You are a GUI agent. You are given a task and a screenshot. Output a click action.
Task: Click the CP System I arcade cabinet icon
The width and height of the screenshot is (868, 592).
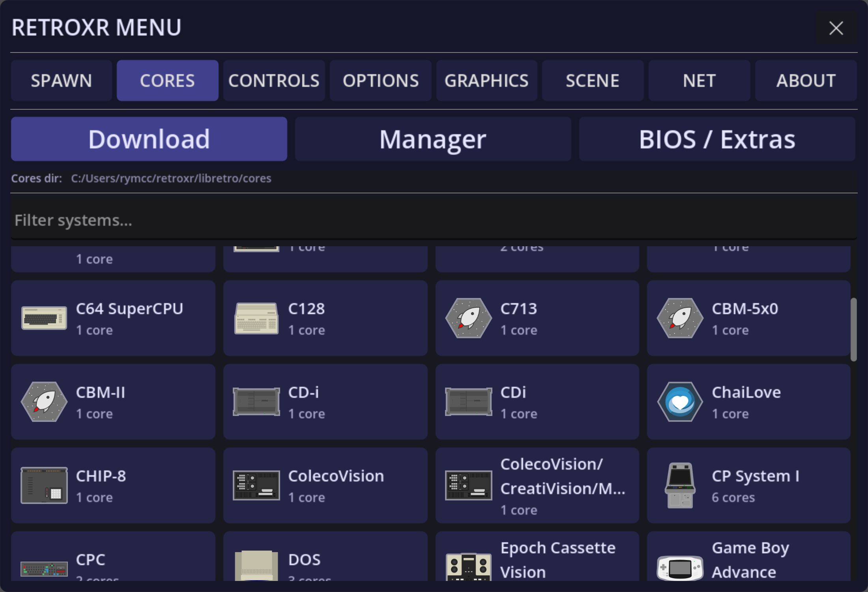(x=680, y=485)
